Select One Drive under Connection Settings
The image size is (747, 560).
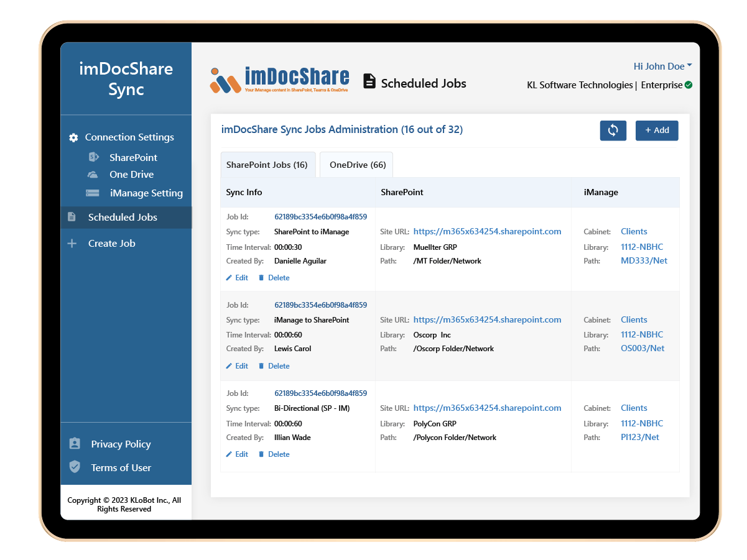(131, 175)
